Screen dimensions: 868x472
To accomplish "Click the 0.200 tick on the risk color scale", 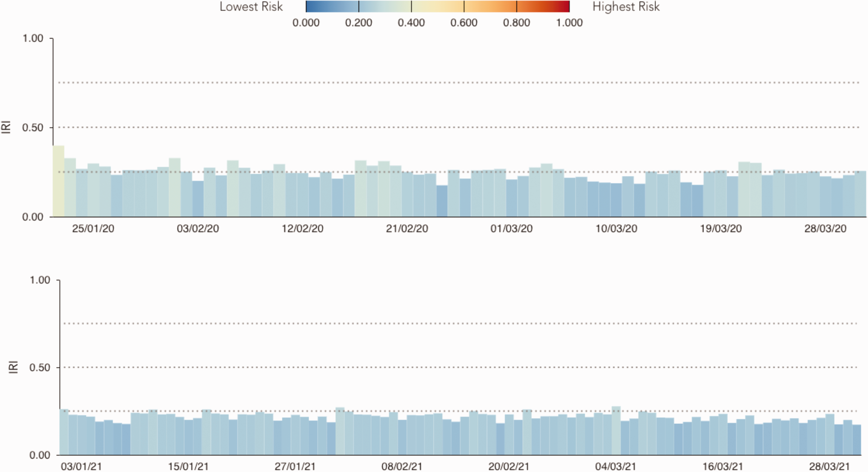I will point(359,6).
